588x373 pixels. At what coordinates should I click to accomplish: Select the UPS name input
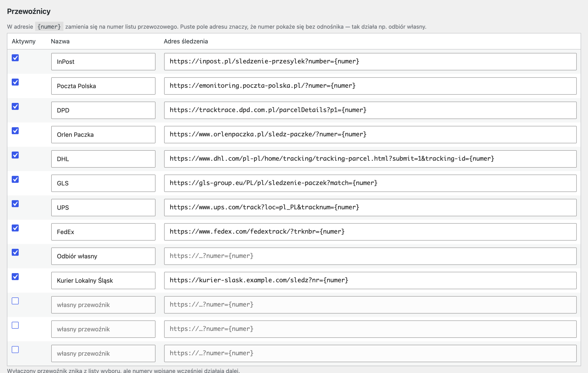point(103,208)
